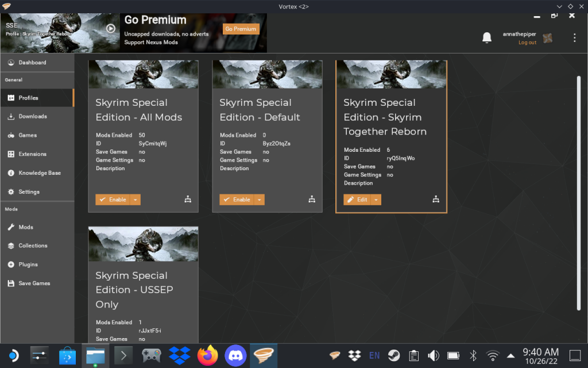Click network icon on All Mods profile
Image resolution: width=588 pixels, height=368 pixels.
tap(188, 200)
